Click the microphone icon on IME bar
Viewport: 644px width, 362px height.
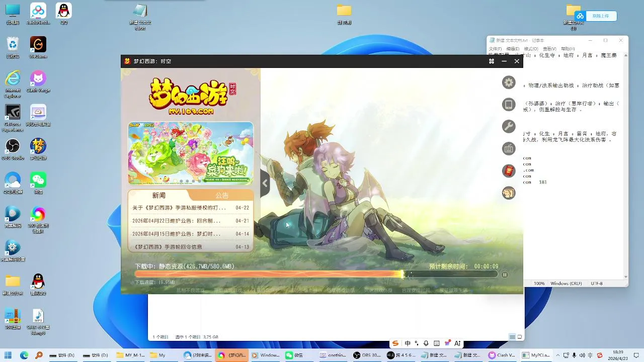tap(426, 343)
